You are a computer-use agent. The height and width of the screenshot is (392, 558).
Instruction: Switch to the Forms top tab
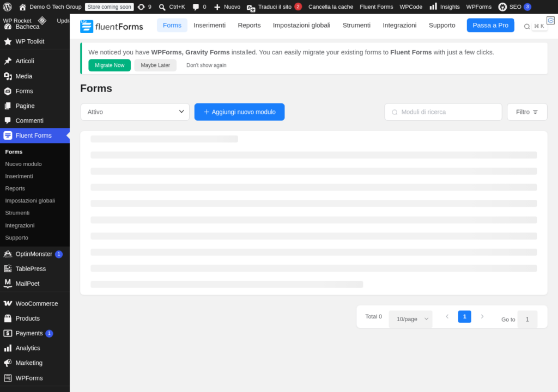pos(172,25)
